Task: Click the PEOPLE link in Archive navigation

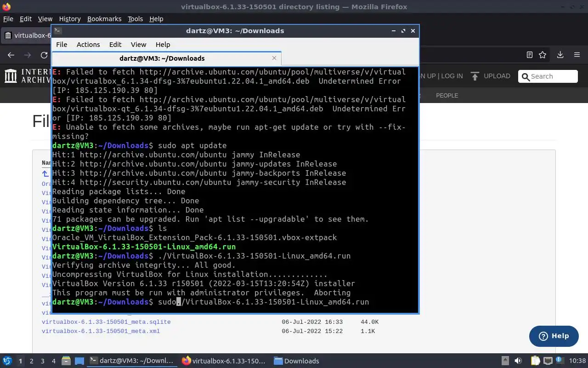Action: (x=447, y=96)
